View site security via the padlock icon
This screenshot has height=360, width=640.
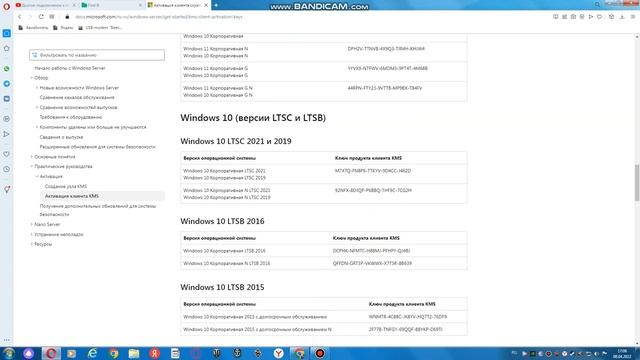click(67, 17)
